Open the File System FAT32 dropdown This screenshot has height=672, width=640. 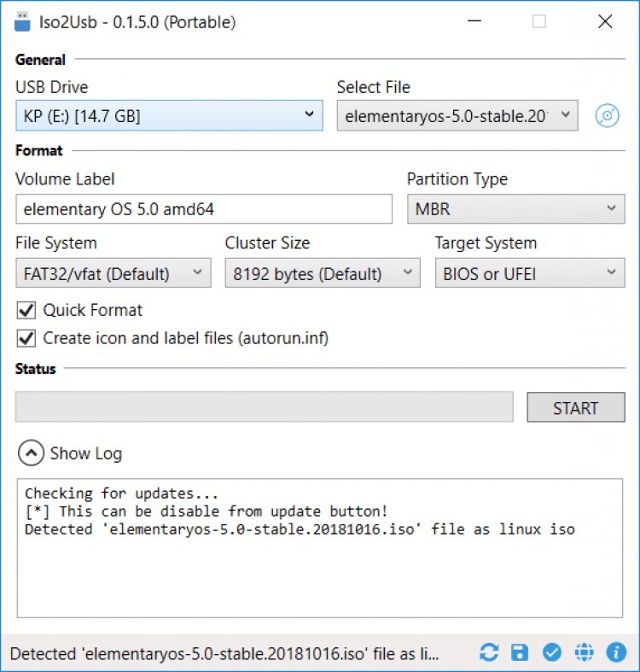pyautogui.click(x=113, y=274)
